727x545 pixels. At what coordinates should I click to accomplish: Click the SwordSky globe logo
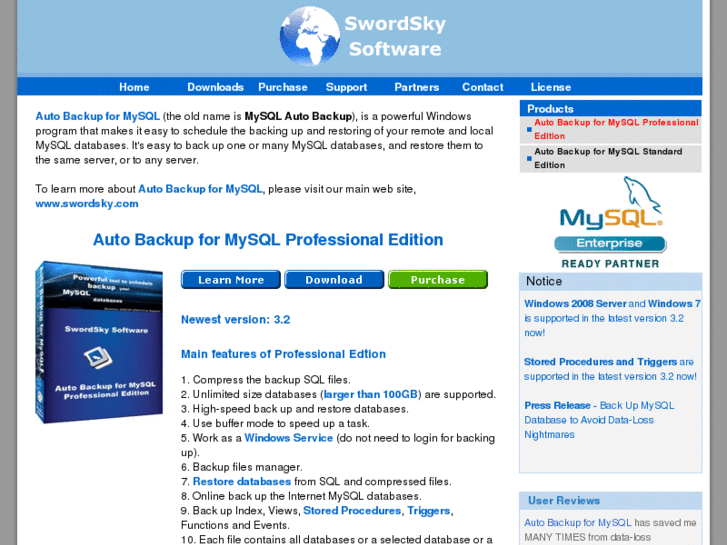(x=310, y=36)
